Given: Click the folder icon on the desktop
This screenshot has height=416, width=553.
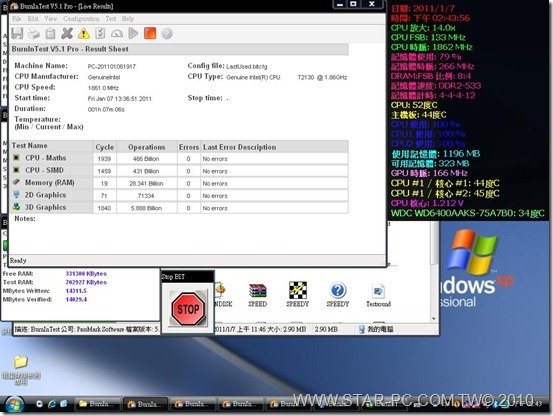Looking at the screenshot, I should (x=21, y=362).
